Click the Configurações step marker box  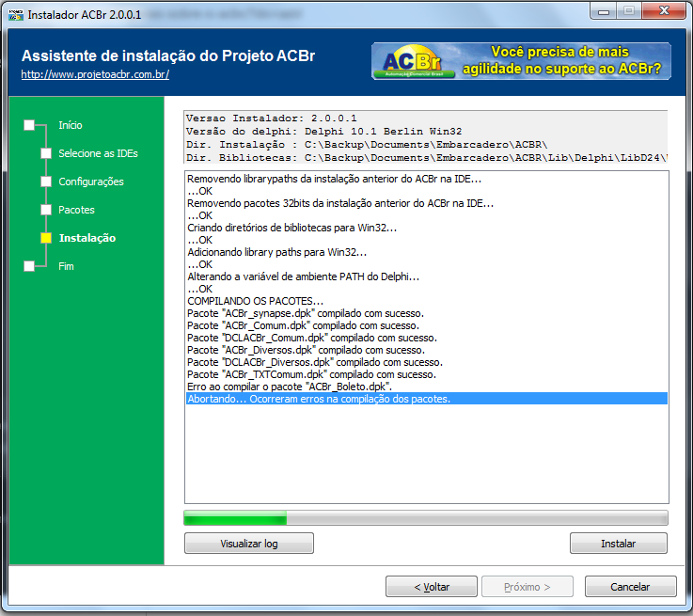46,182
